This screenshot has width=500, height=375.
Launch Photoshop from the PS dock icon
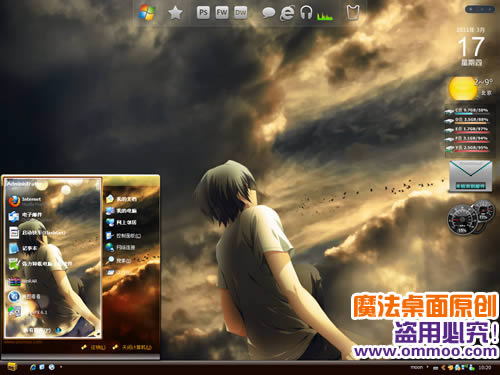[203, 13]
